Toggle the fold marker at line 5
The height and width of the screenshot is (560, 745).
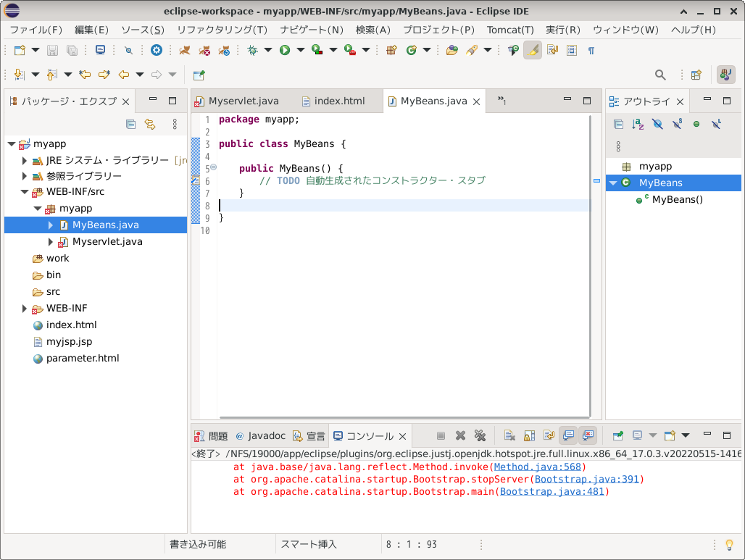[214, 167]
